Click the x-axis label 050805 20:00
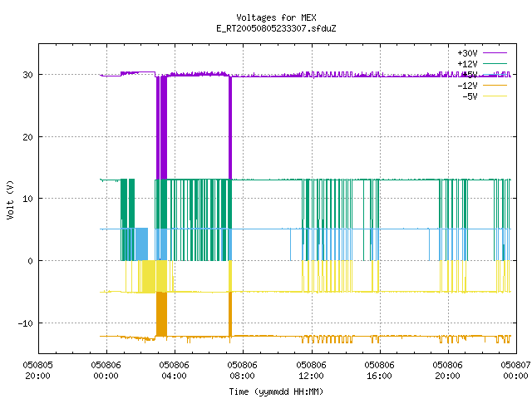The image size is (532, 399). point(37,370)
